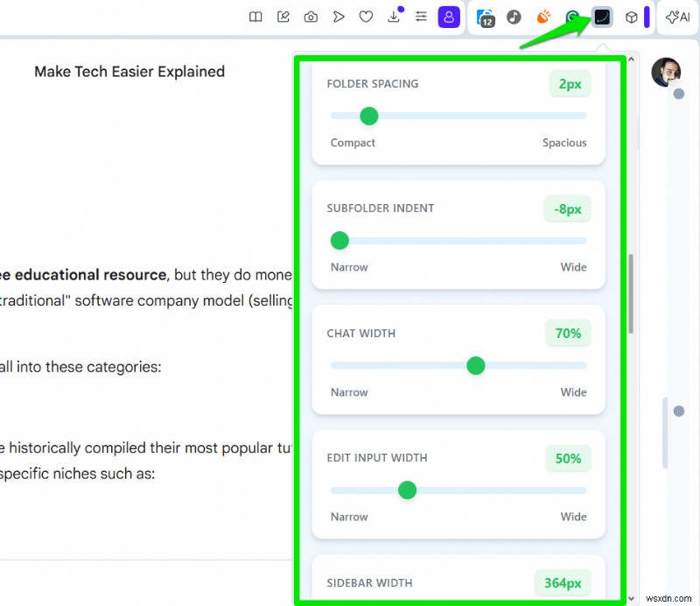This screenshot has width=700, height=606.
Task: Click the lower gray chat navigation dot
Action: 679,411
